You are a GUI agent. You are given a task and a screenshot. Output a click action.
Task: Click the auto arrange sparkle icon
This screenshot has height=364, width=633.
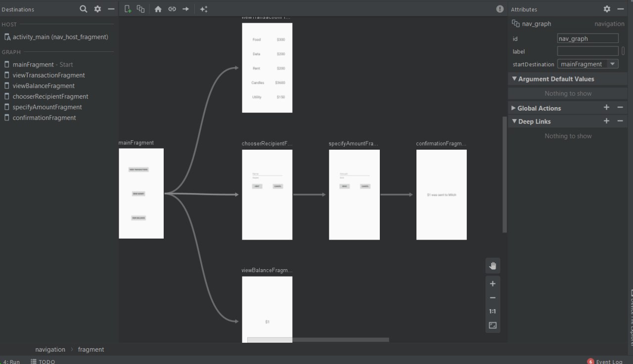point(204,9)
